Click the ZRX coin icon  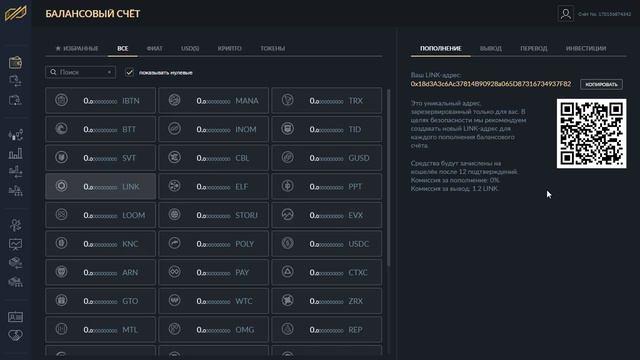pos(287,300)
